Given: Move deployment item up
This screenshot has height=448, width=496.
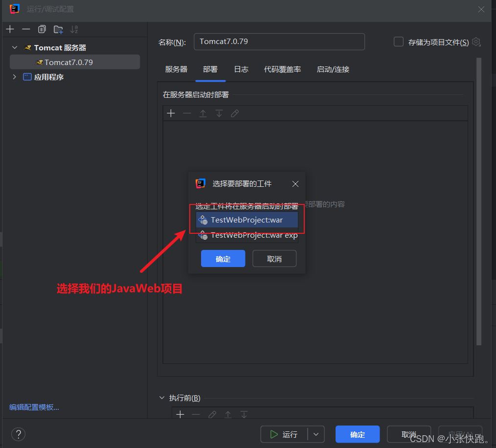Looking at the screenshot, I should [203, 113].
